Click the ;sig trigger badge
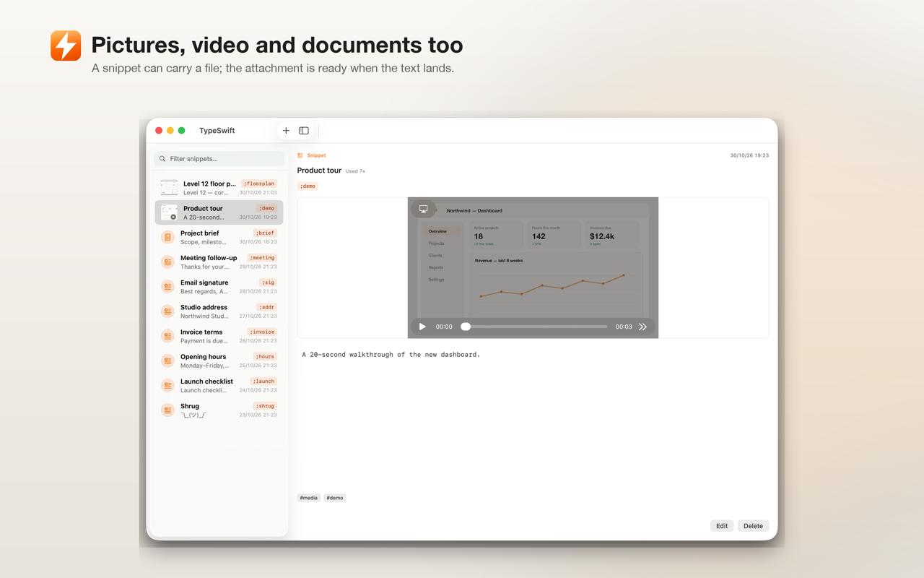The width and height of the screenshot is (924, 578). (x=268, y=282)
